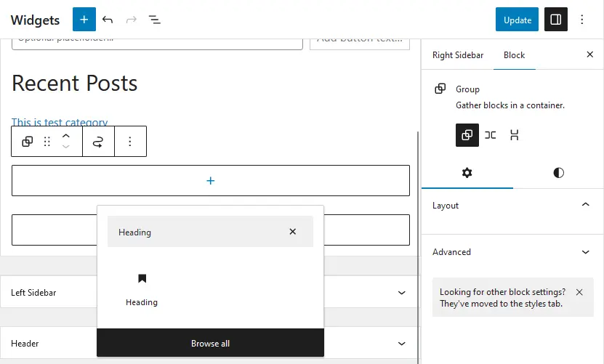Viewport: 604px width, 364px height.
Task: Dismiss the block settings notice
Action: tap(579, 292)
